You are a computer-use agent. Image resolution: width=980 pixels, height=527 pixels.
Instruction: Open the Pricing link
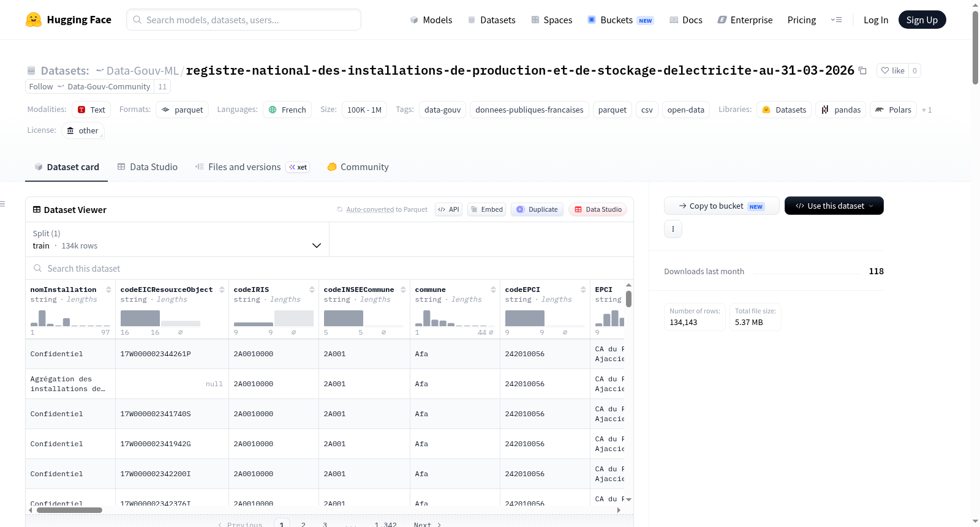(802, 20)
